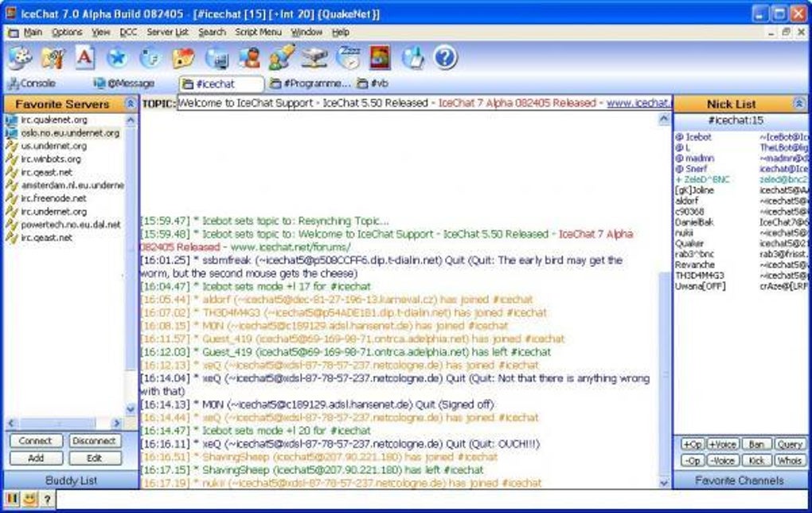
Task: Open the emoticon smiley picker icon
Action: [30, 499]
